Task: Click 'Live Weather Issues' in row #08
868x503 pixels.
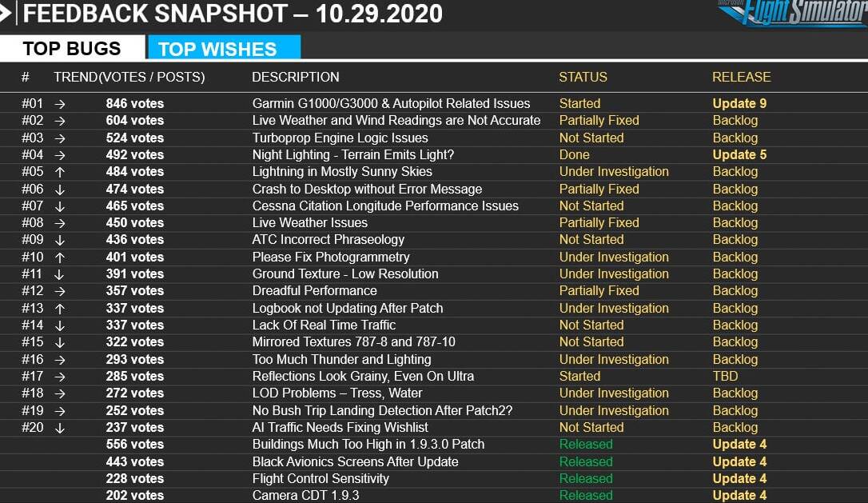Action: (x=309, y=222)
